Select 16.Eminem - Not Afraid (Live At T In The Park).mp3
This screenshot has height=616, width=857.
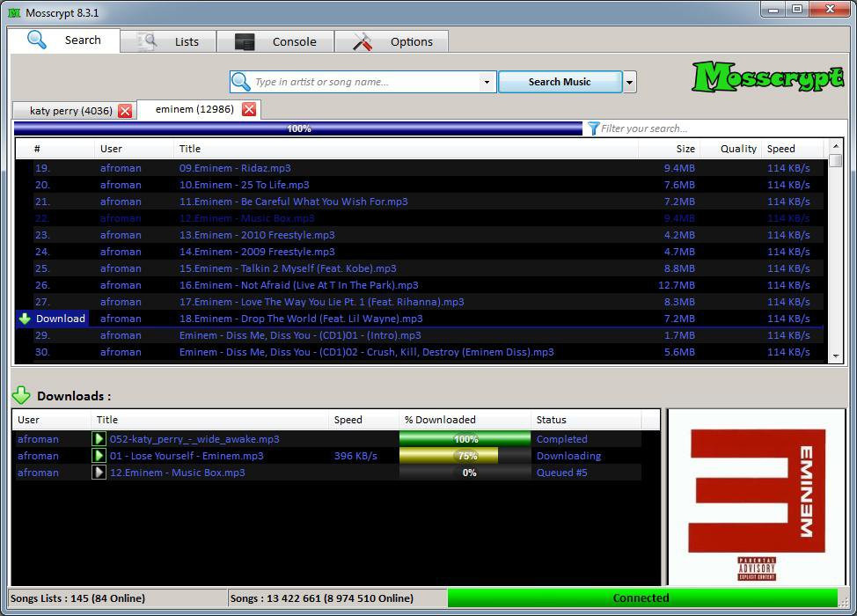(419, 285)
